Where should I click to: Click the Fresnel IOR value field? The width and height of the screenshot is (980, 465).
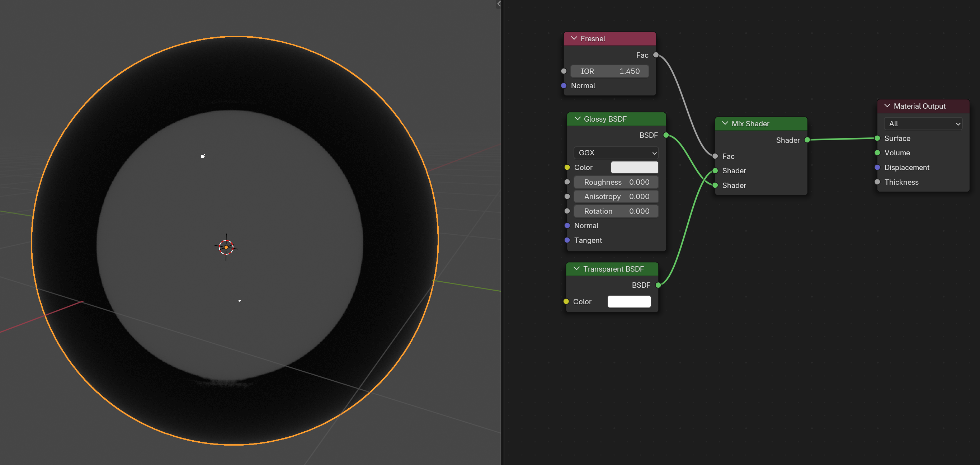[609, 71]
